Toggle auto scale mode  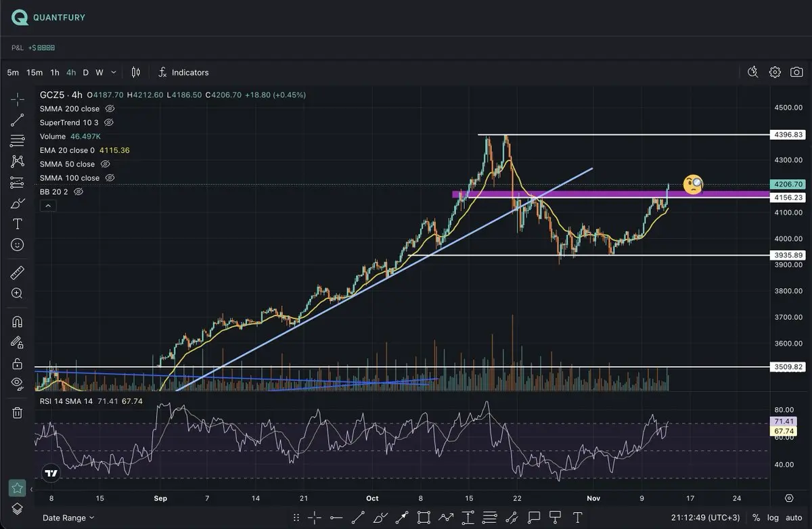[x=794, y=517]
